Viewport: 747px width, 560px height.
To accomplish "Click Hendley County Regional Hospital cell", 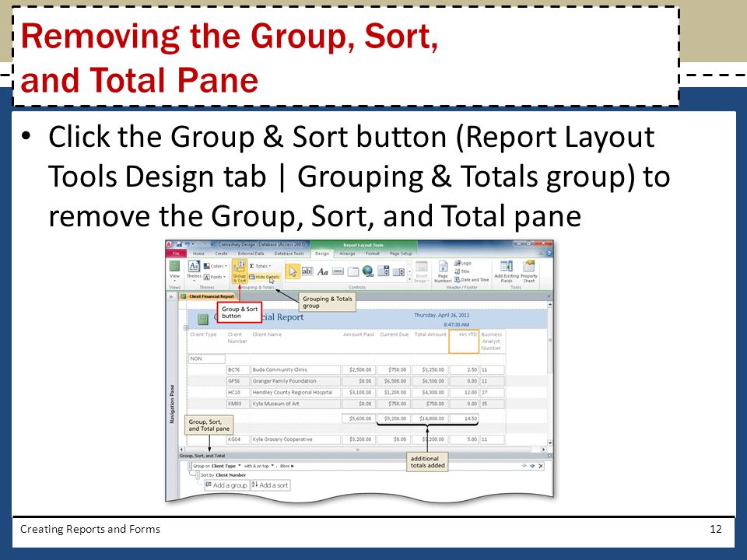I will click(x=296, y=392).
